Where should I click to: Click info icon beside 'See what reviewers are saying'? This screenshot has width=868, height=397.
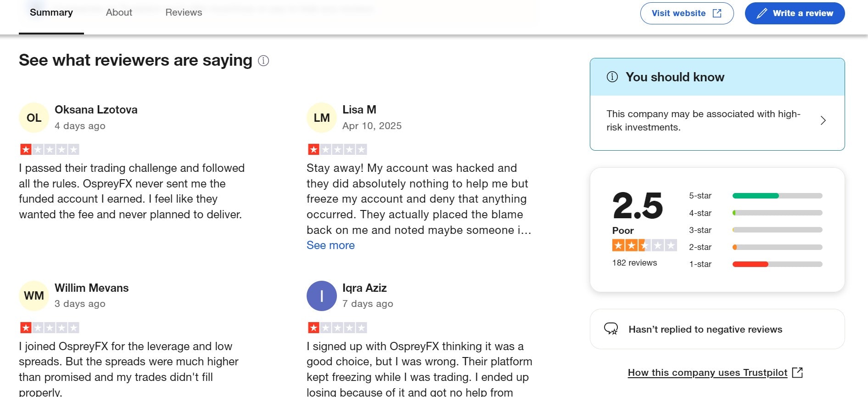(263, 61)
